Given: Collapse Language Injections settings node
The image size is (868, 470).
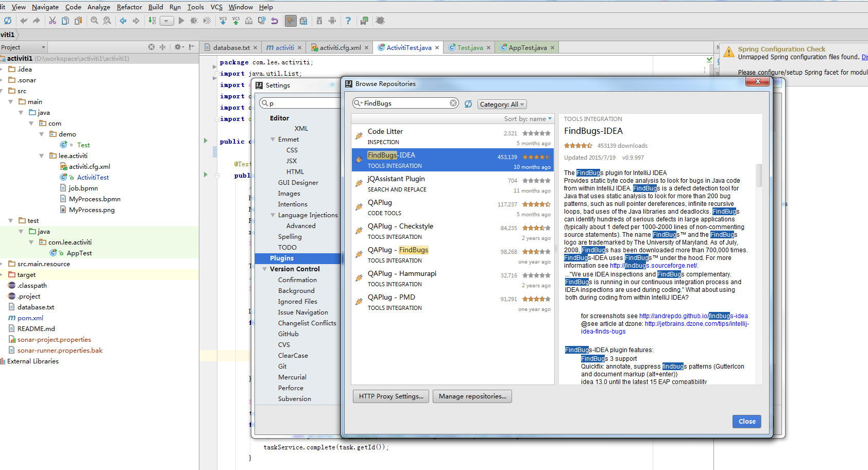Looking at the screenshot, I should [273, 215].
